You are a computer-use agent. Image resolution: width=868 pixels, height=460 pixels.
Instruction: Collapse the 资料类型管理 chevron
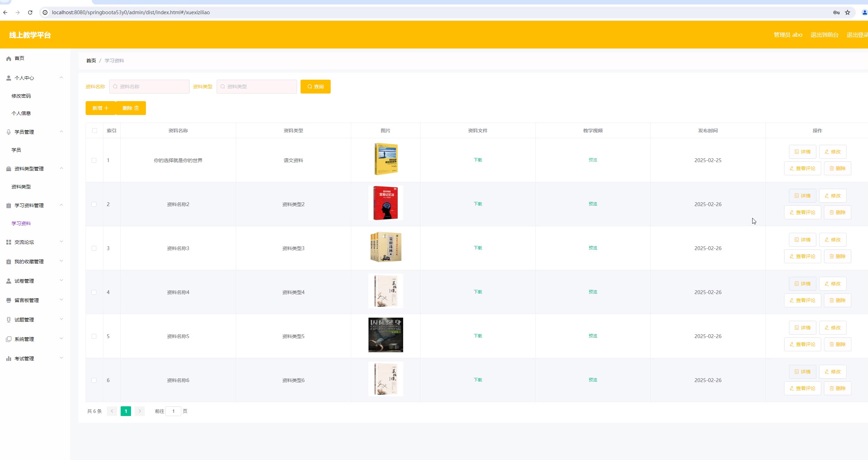coord(61,168)
